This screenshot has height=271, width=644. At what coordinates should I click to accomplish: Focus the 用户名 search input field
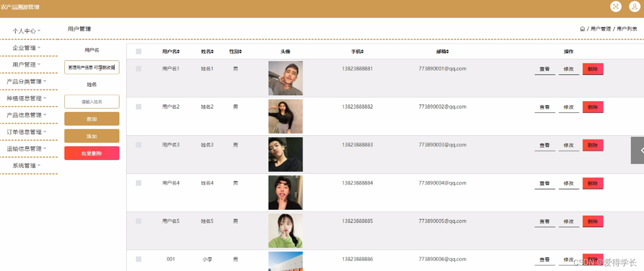pyautogui.click(x=92, y=67)
